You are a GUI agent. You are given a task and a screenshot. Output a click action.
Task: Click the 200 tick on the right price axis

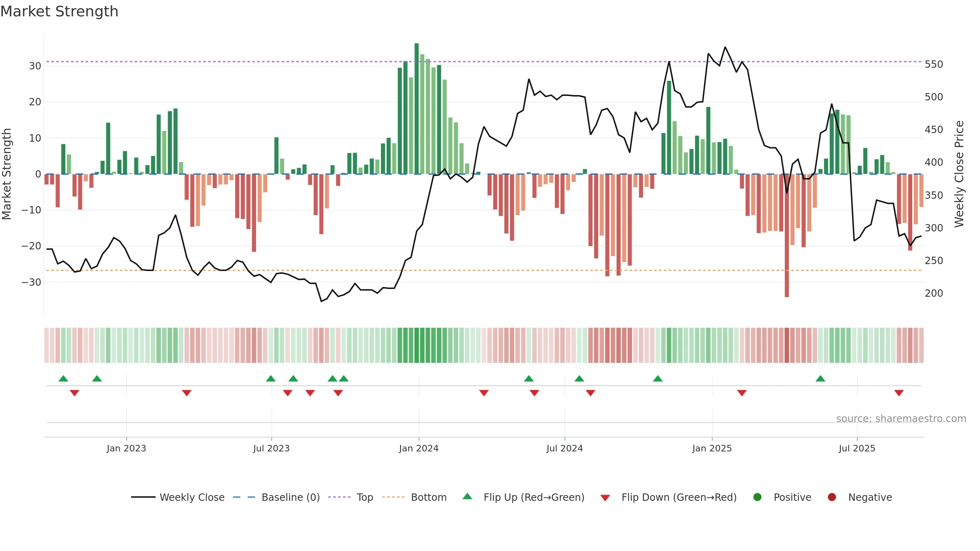(934, 293)
